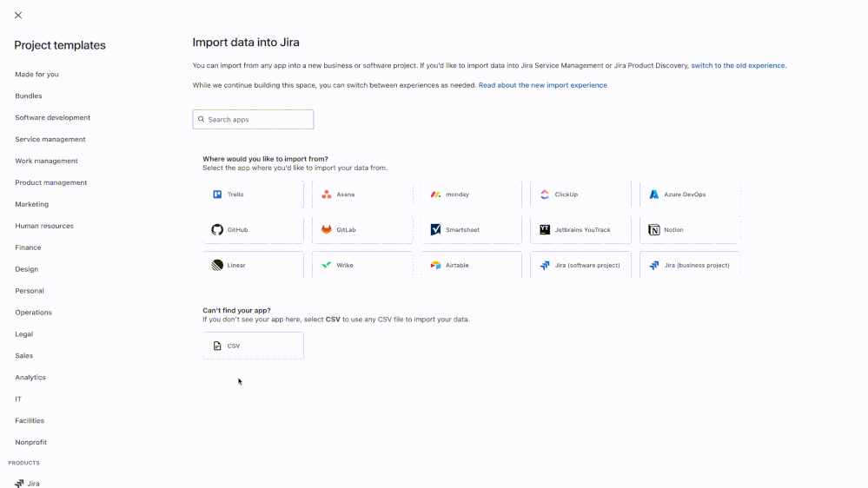Screen dimensions: 868x488
Task: Select the Smartsheet import card
Action: coord(471,229)
